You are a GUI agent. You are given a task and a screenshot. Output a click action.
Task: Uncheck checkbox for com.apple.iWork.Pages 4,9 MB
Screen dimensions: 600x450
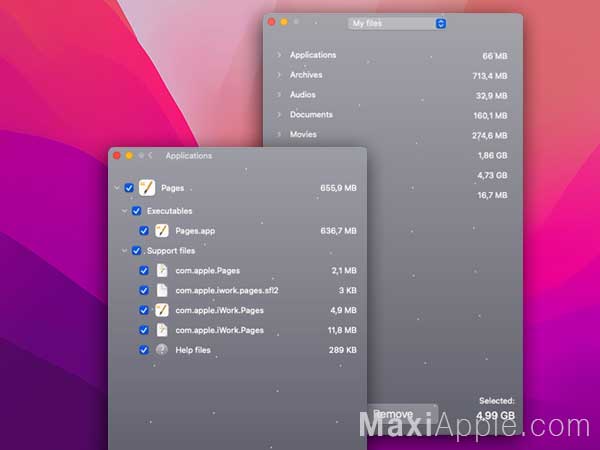[x=144, y=310]
